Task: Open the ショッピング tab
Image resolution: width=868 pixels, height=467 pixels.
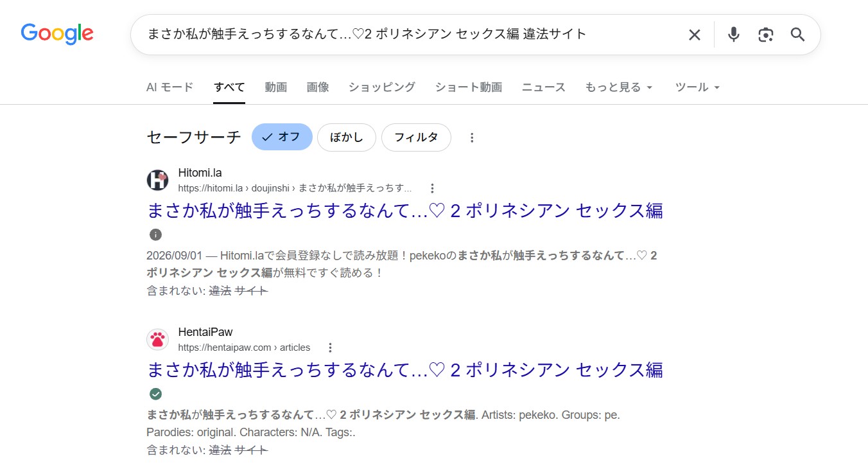Action: 382,87
